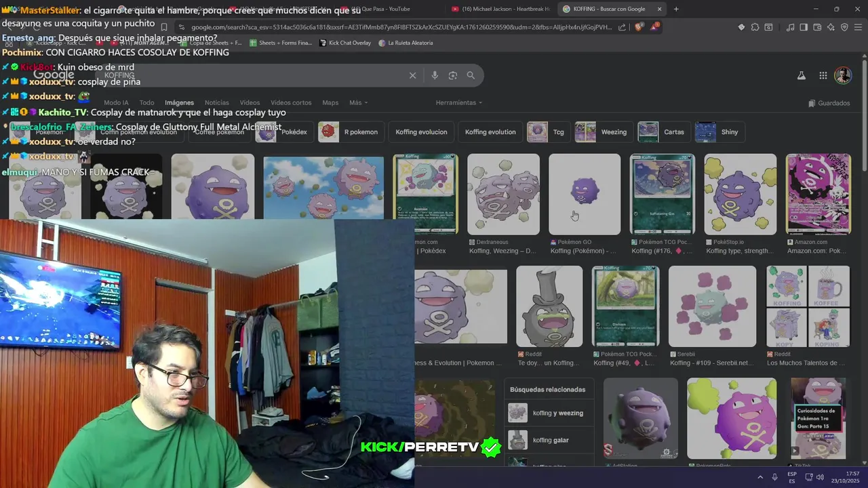
Task: Bookmark this page from the address bar
Action: pos(163,27)
